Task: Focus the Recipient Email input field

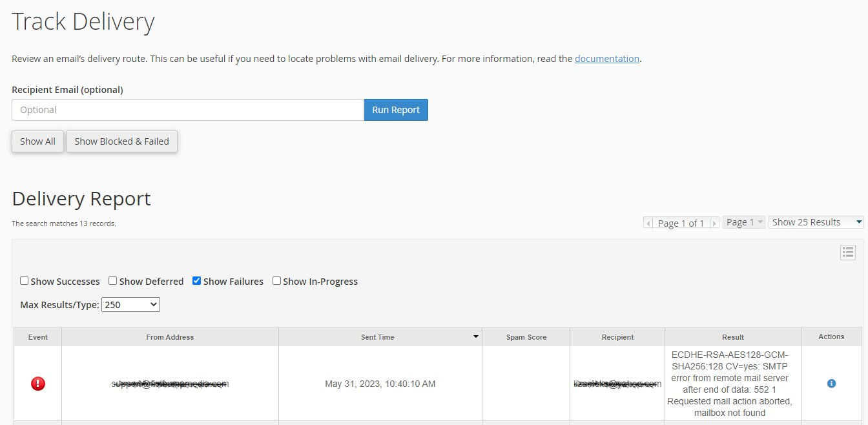Action: 187,110
